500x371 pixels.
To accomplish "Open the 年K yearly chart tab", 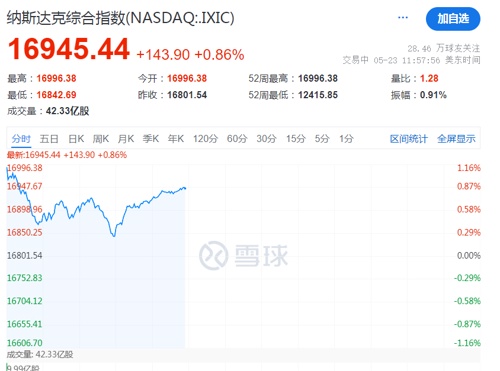I will pyautogui.click(x=176, y=139).
